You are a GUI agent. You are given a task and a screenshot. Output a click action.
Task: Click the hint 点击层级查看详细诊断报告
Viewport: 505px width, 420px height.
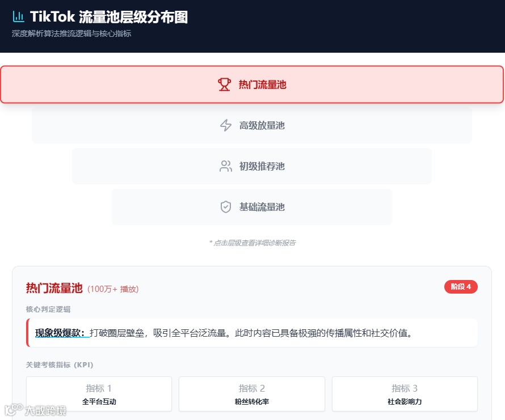click(253, 243)
